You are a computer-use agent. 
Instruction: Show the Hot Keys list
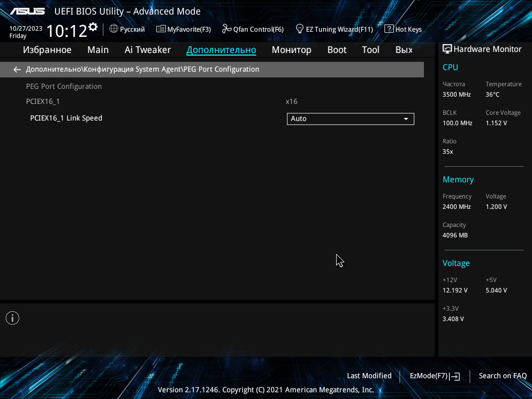click(x=403, y=29)
